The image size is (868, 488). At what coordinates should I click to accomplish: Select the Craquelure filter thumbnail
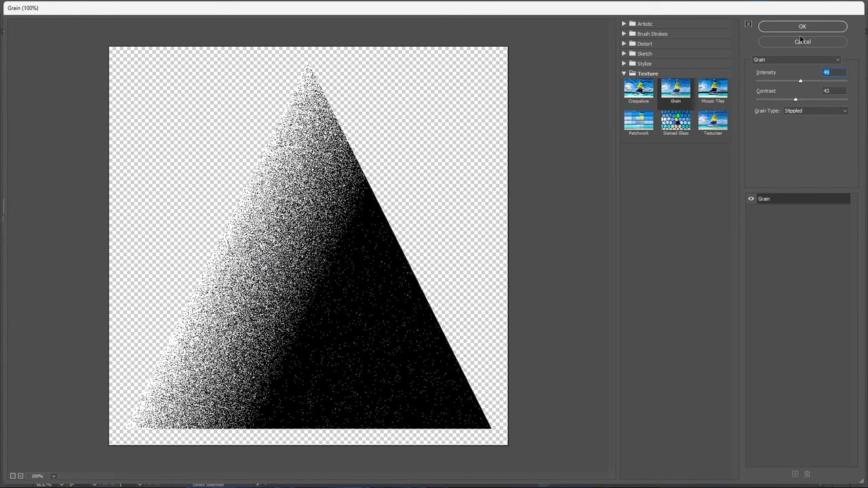pos(638,88)
